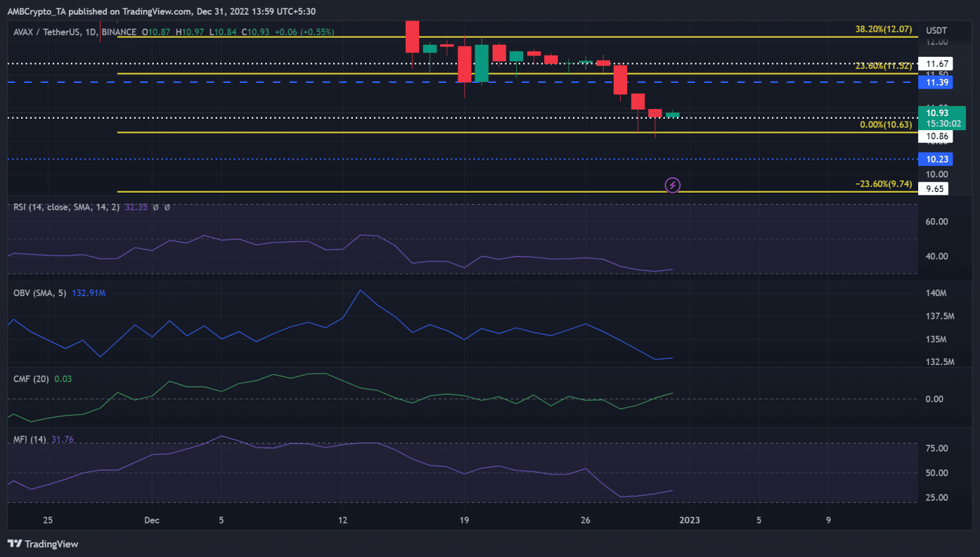Click the USDT currency label
The height and width of the screenshot is (557, 980).
pos(937,31)
